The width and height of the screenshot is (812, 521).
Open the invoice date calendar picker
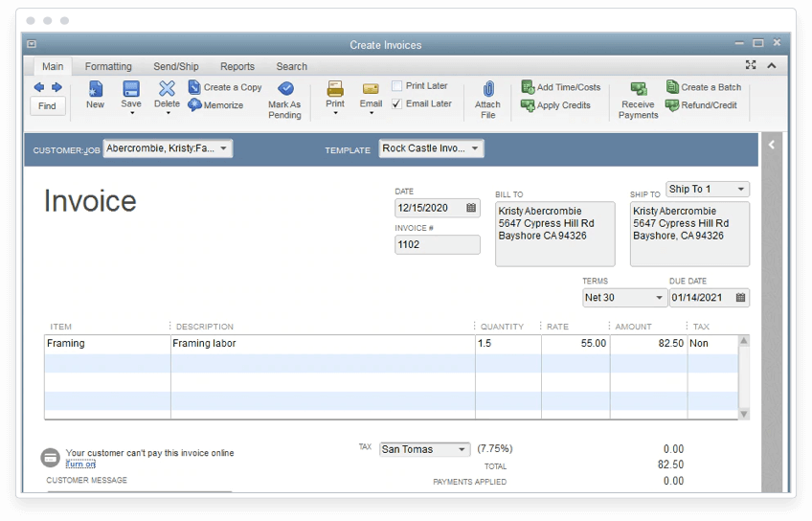(x=471, y=208)
